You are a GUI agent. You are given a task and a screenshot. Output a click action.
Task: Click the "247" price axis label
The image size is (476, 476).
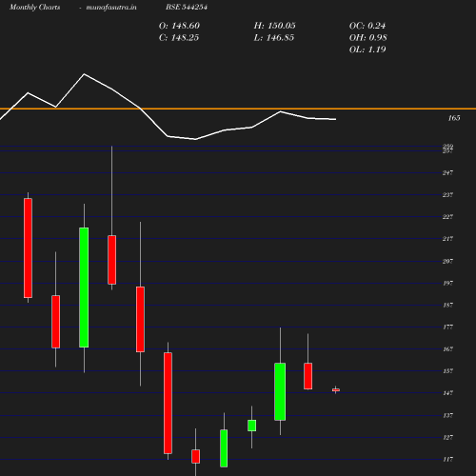[447, 173]
